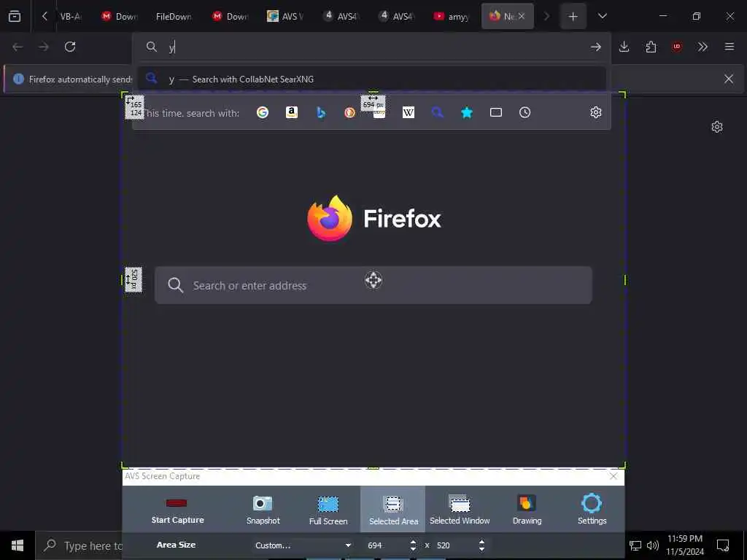Open the Windows Start menu
This screenshot has height=560, width=747.
tap(18, 545)
